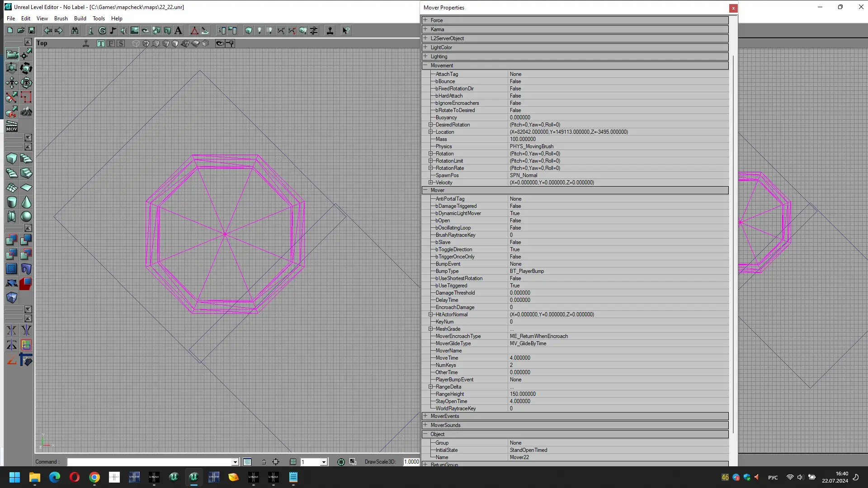Open the Sound browser speaker icon
868x488 pixels.
pos(124,30)
